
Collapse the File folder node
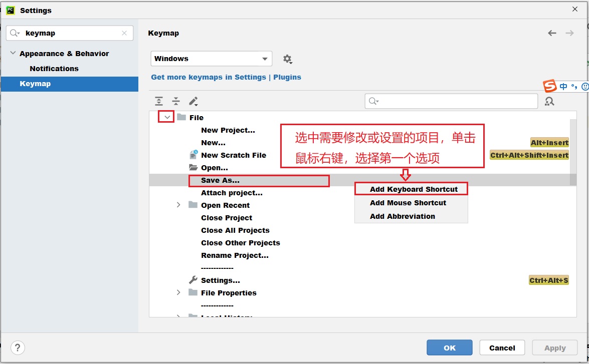(167, 117)
